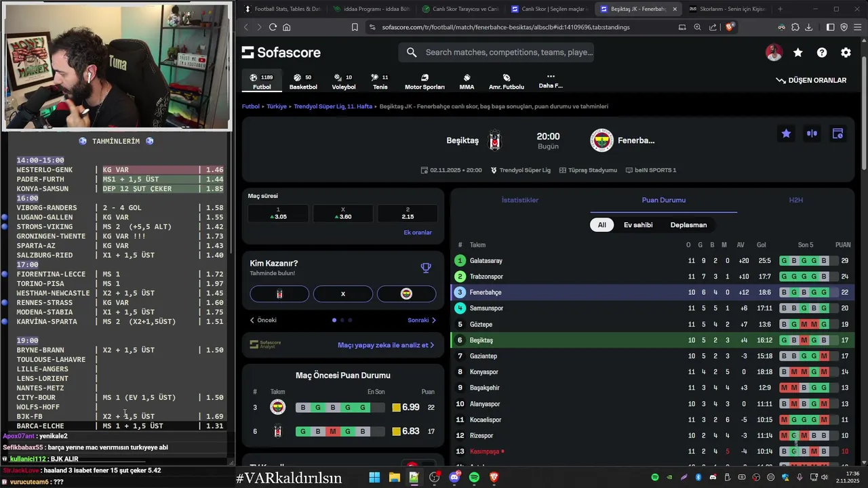Image resolution: width=868 pixels, height=488 pixels.
Task: Select the All standings filter
Action: pyautogui.click(x=601, y=224)
